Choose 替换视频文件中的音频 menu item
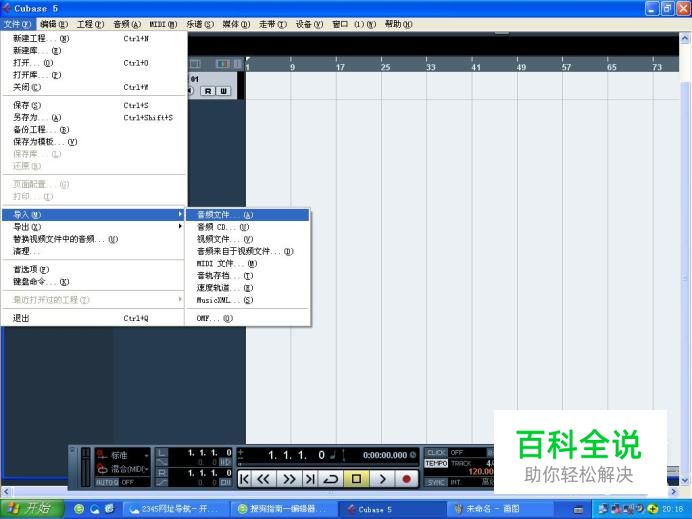 [93, 239]
